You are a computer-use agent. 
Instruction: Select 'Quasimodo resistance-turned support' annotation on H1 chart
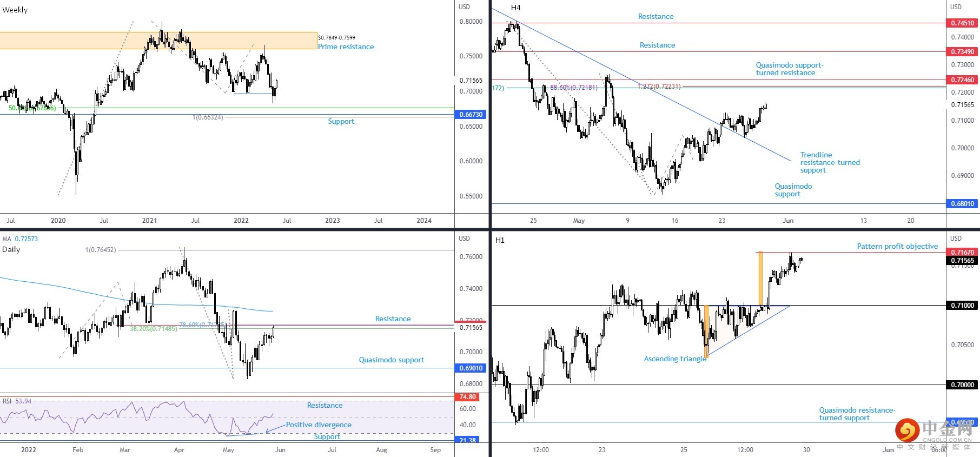(857, 414)
